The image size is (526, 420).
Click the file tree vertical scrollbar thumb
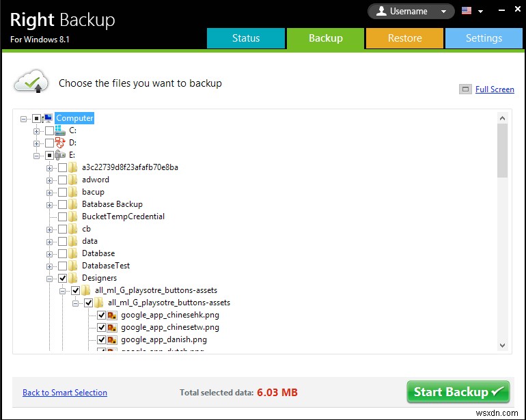(x=502, y=150)
